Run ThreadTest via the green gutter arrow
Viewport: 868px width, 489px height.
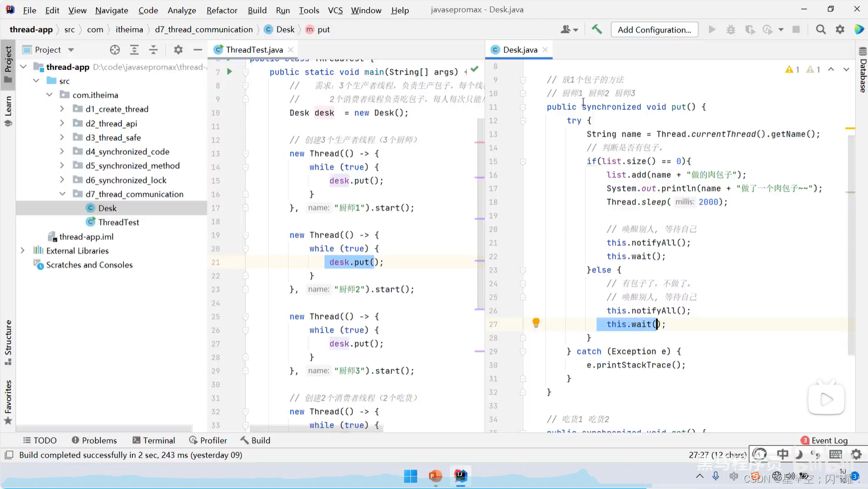[x=229, y=70]
